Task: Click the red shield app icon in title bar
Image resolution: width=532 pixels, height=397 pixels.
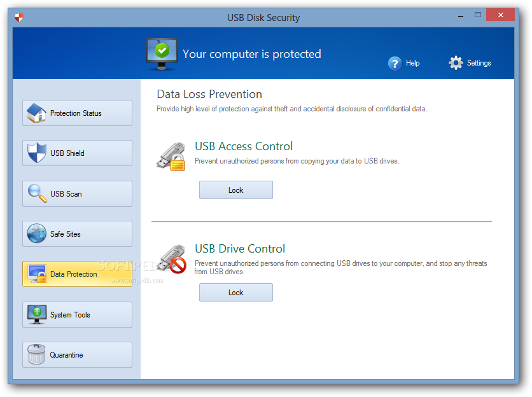Action: point(19,17)
